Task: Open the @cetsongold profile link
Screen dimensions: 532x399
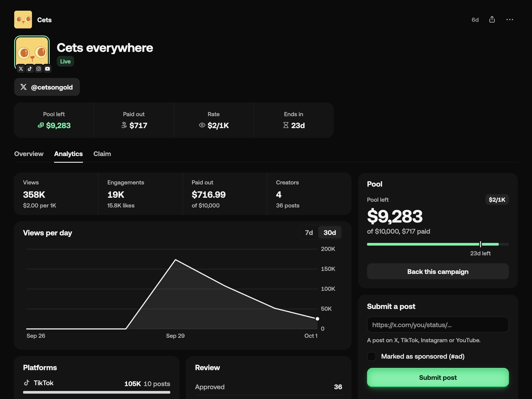Action: click(x=47, y=87)
